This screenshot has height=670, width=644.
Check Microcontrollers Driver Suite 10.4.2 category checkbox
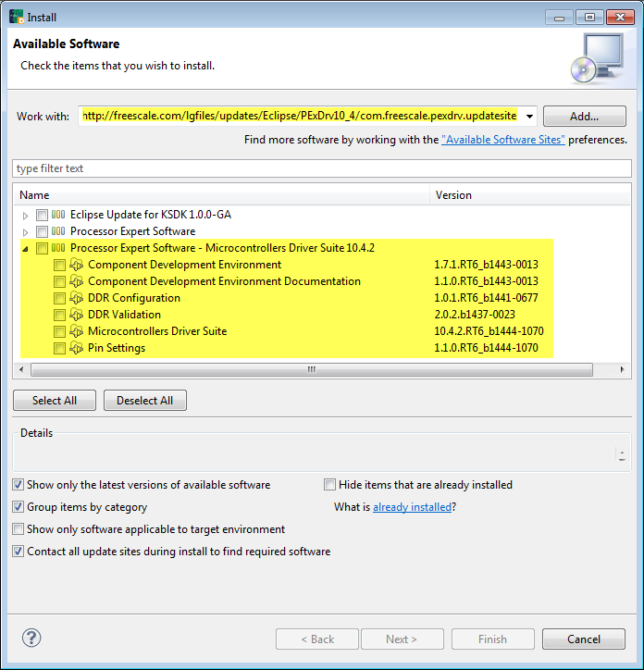42,248
